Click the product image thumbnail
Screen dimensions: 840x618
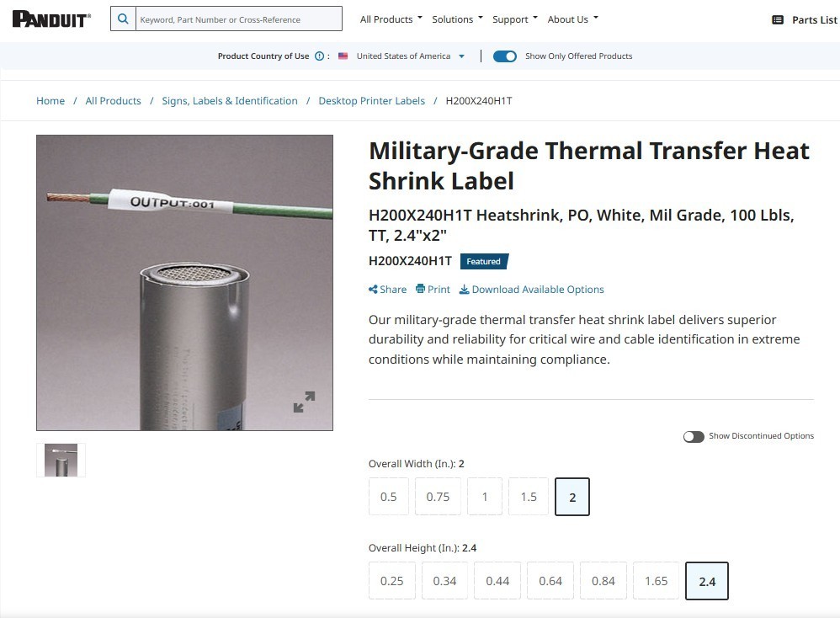click(61, 460)
